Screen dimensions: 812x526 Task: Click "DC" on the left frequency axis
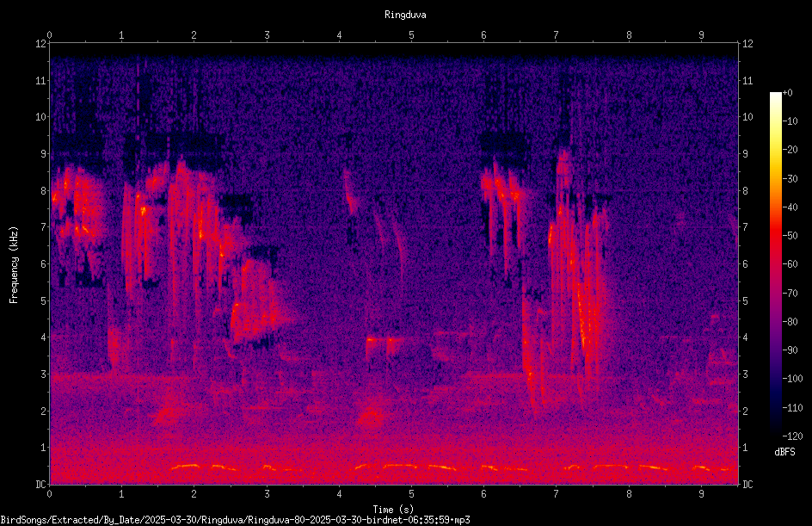click(41, 485)
